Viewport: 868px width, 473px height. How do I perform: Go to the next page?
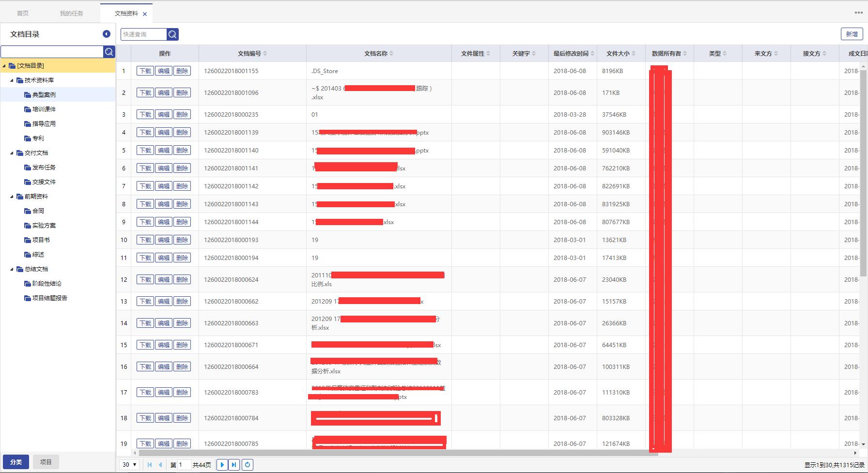point(222,465)
